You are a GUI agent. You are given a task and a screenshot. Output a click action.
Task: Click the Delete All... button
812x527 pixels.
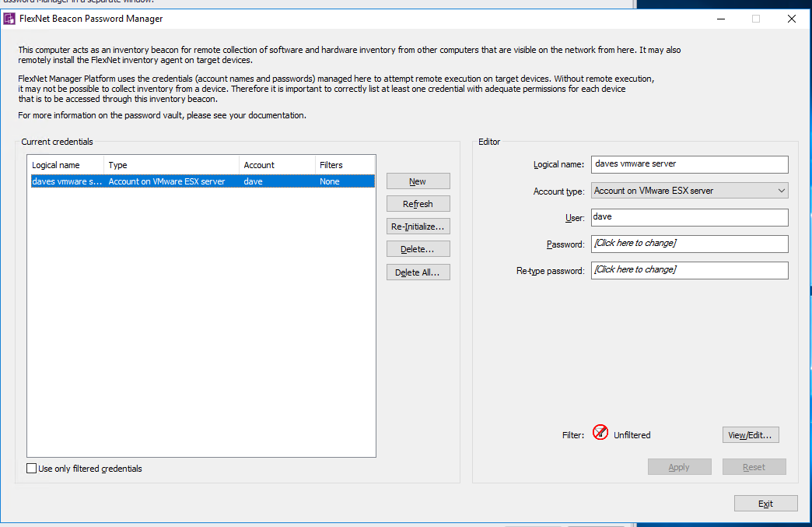pos(418,272)
